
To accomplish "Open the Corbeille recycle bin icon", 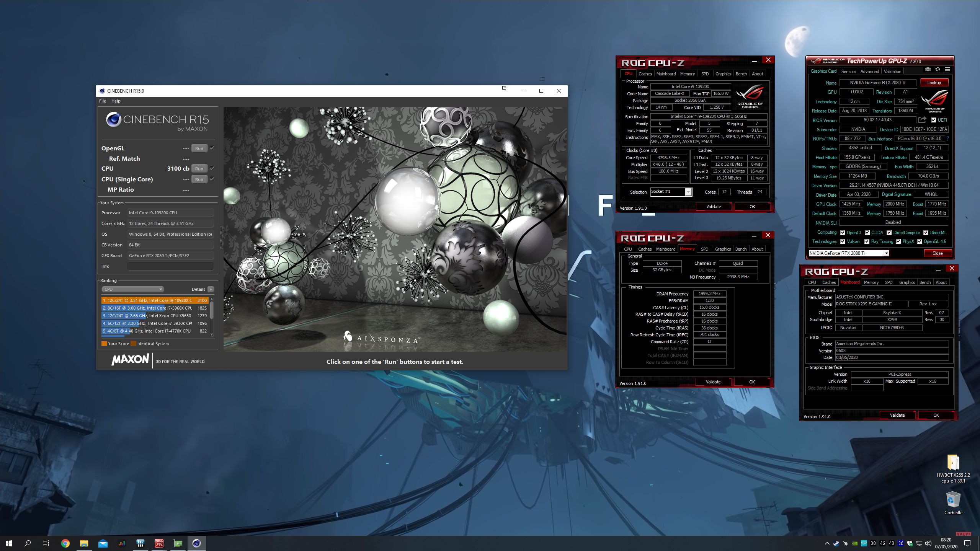I will point(953,503).
